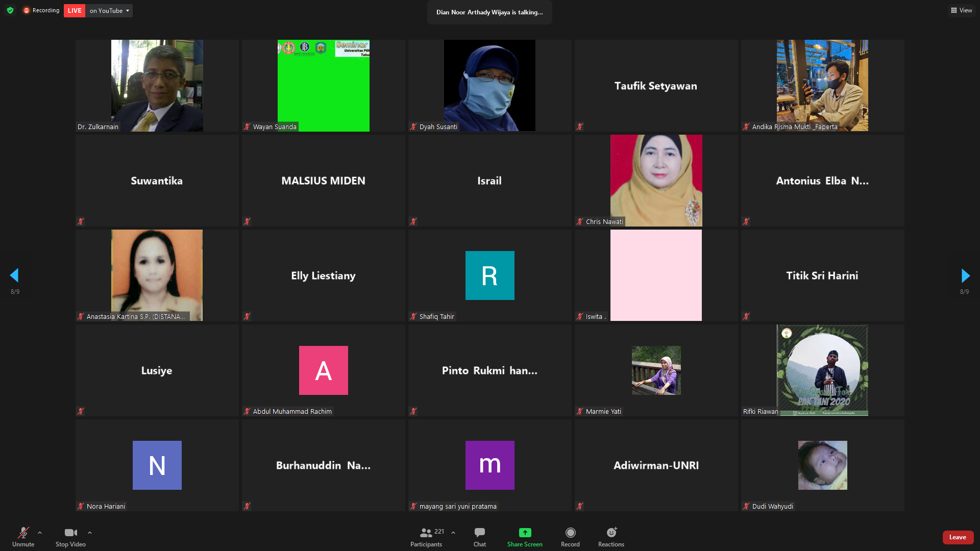Leave the meeting
The image size is (980, 551).
pos(958,537)
